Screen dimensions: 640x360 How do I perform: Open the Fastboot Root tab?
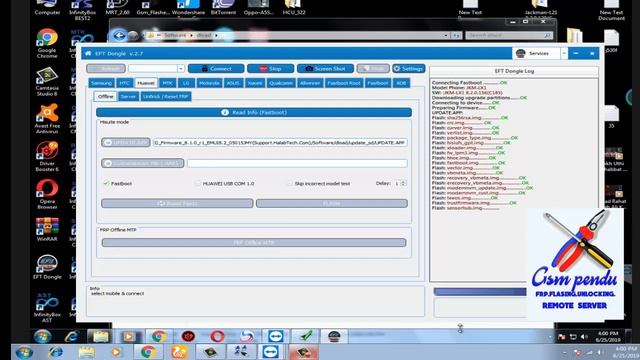pos(344,83)
